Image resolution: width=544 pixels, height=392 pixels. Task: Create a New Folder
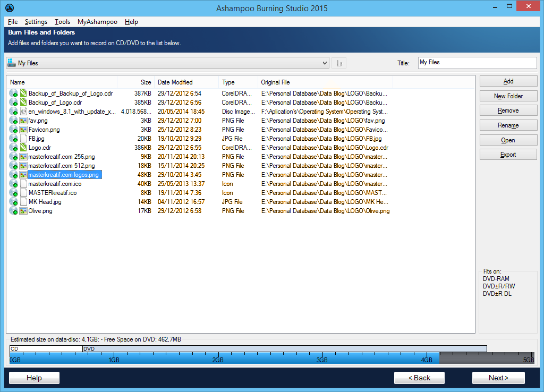tap(508, 96)
